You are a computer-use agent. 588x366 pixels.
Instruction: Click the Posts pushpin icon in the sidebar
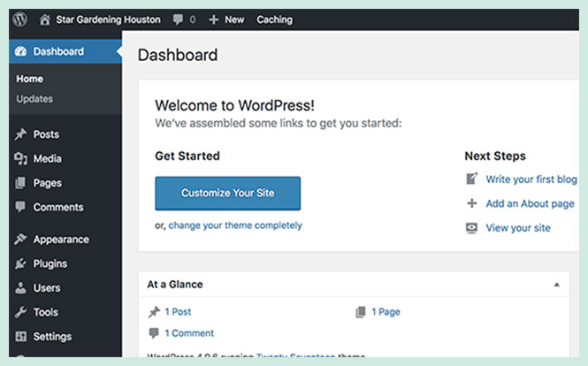click(x=20, y=133)
